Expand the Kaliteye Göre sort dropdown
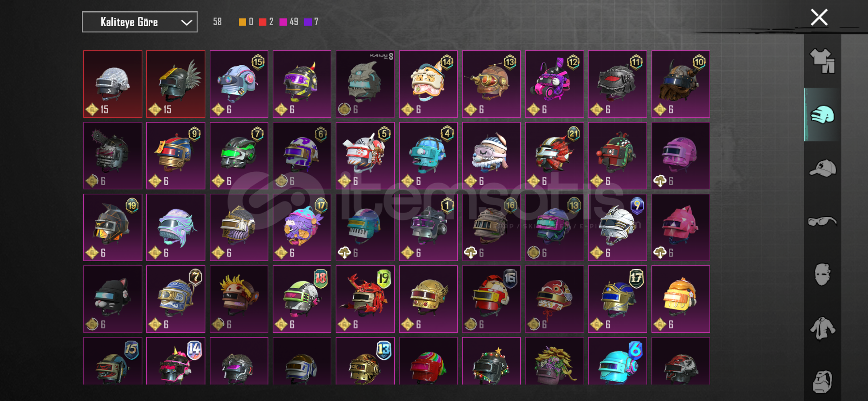Image resolution: width=868 pixels, height=401 pixels. pyautogui.click(x=139, y=22)
